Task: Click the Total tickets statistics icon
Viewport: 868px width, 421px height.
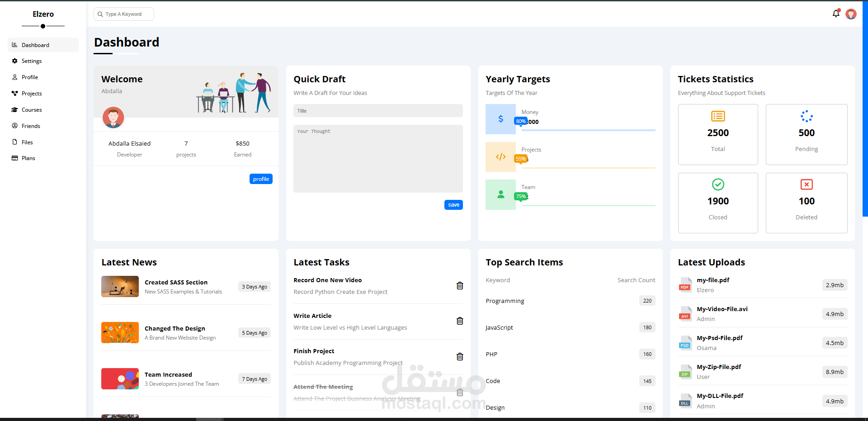Action: tap(718, 116)
